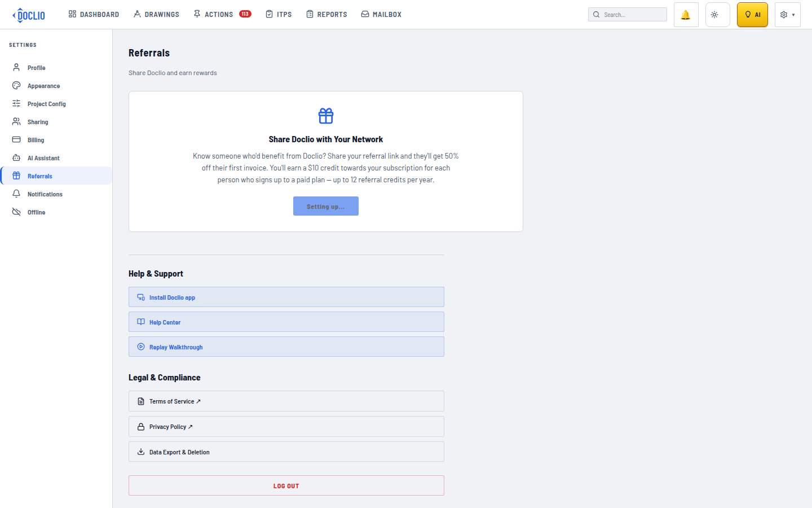Click 'Share Doclio with Your Network' heading
The height and width of the screenshot is (508, 812).
pos(326,139)
